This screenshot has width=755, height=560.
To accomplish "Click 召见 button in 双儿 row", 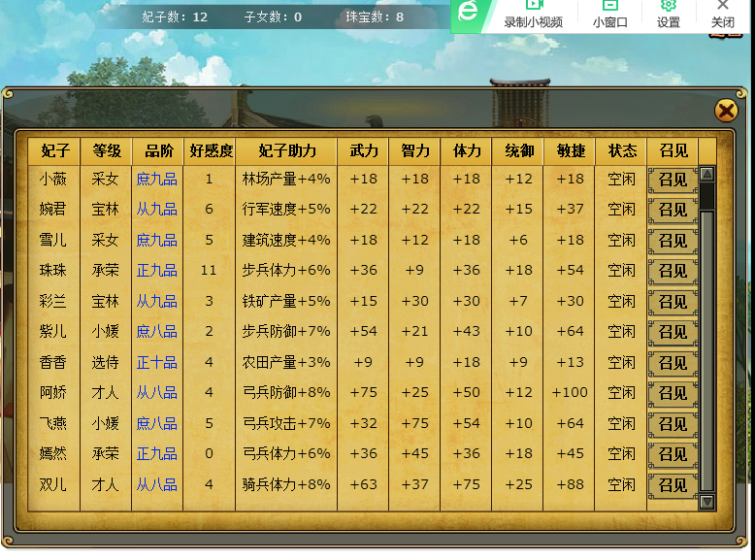I will [x=673, y=485].
